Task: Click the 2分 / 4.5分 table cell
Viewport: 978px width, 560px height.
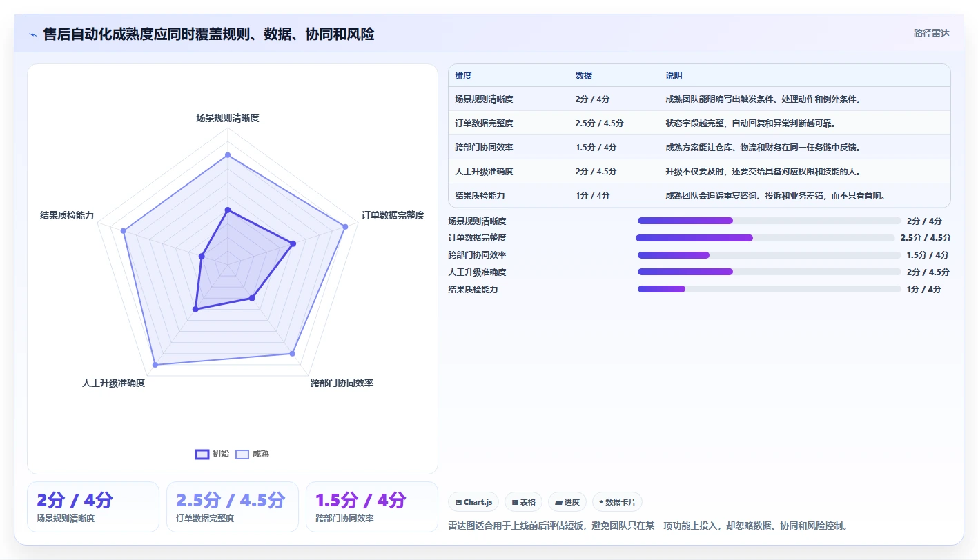Action: 596,172
